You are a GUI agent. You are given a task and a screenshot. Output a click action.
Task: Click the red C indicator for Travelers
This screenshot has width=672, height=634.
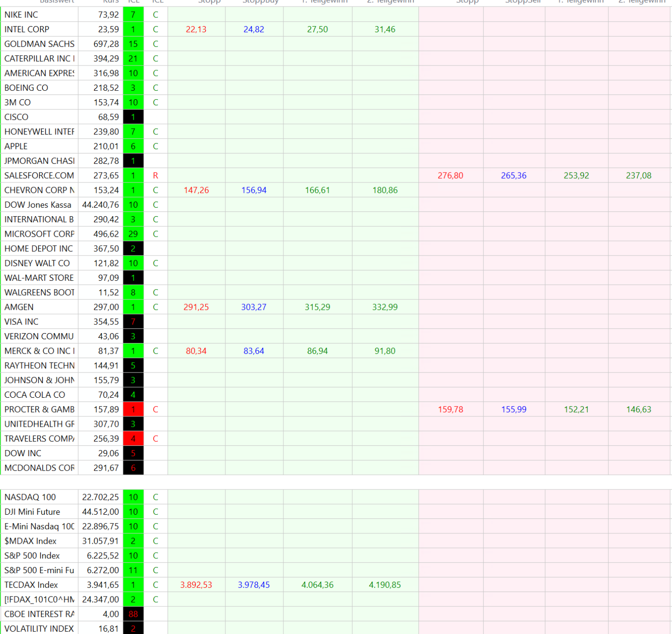[155, 439]
